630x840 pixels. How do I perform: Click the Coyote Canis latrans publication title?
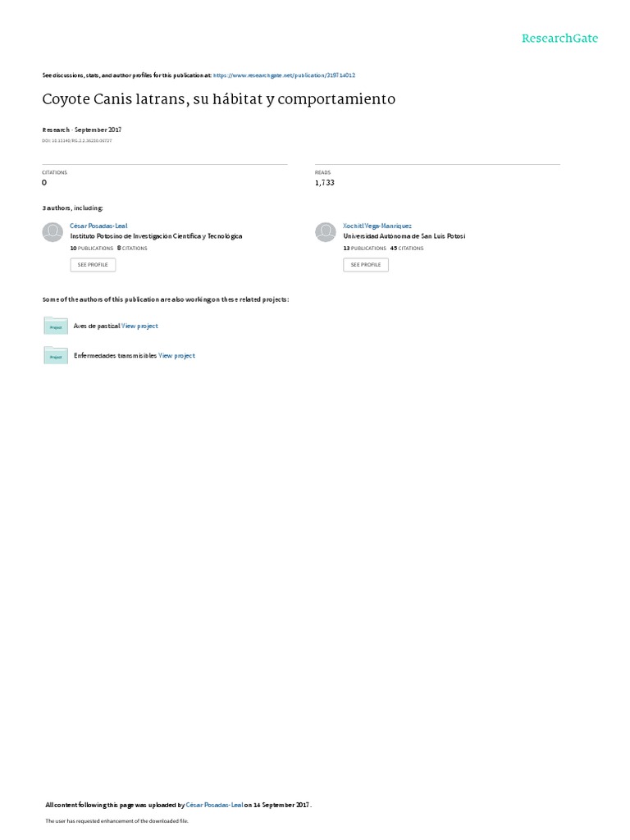[x=218, y=99]
